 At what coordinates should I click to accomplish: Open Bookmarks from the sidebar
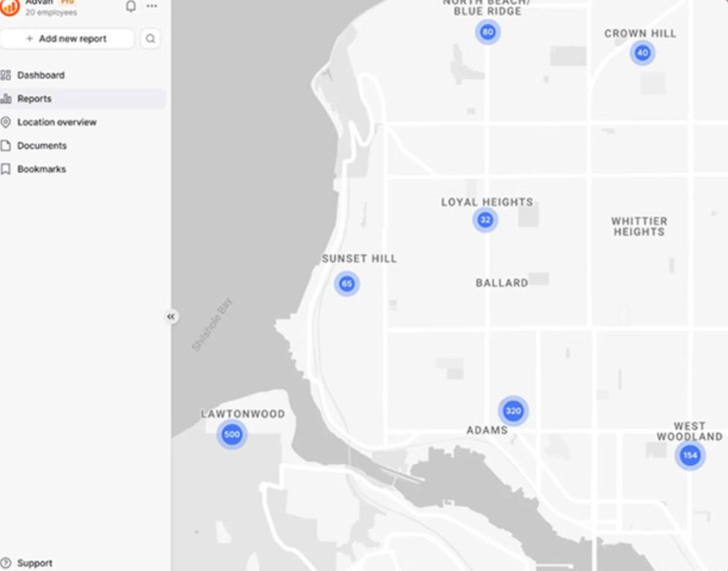pyautogui.click(x=41, y=169)
